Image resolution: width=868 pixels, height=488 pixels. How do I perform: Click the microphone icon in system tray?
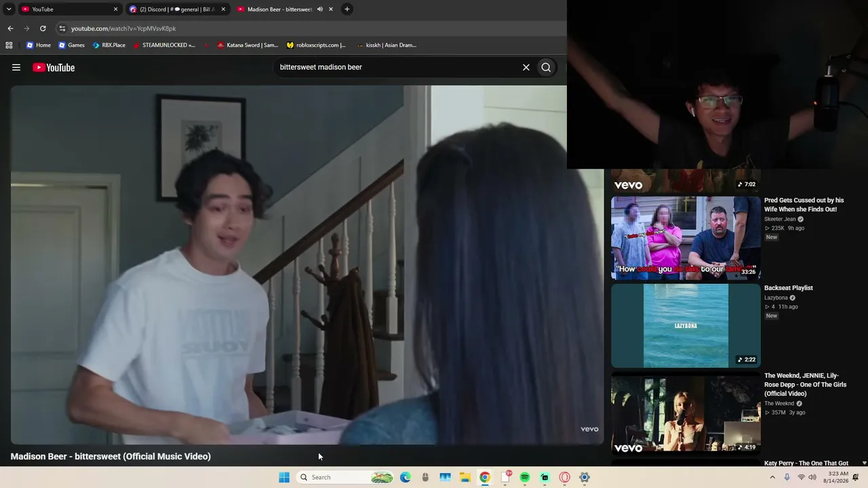click(x=787, y=477)
